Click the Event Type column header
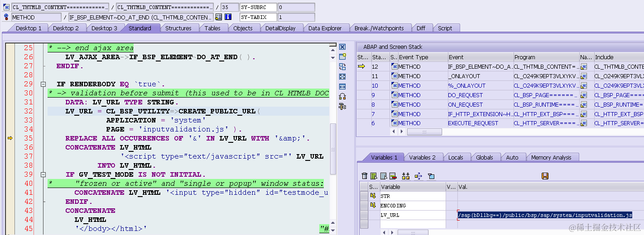Viewport: 644px width, 235px height. (422, 57)
